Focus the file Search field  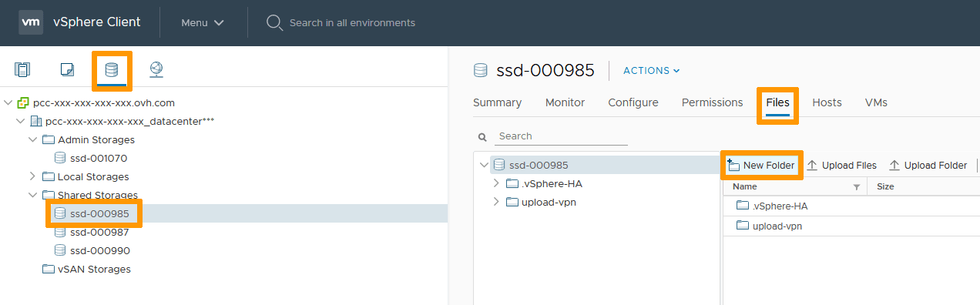tap(561, 136)
